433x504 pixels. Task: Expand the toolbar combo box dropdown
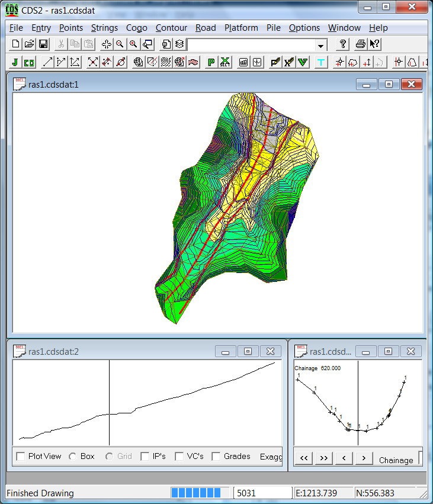pos(321,45)
